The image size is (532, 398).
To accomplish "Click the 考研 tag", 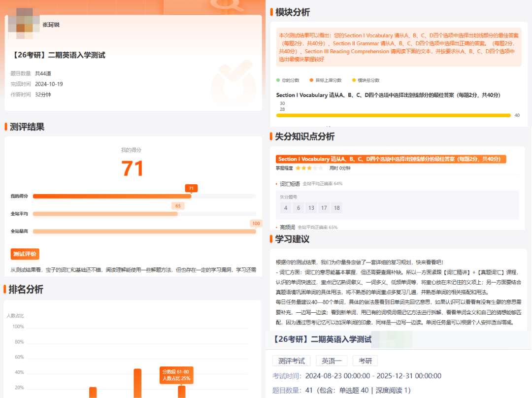I will (365, 361).
